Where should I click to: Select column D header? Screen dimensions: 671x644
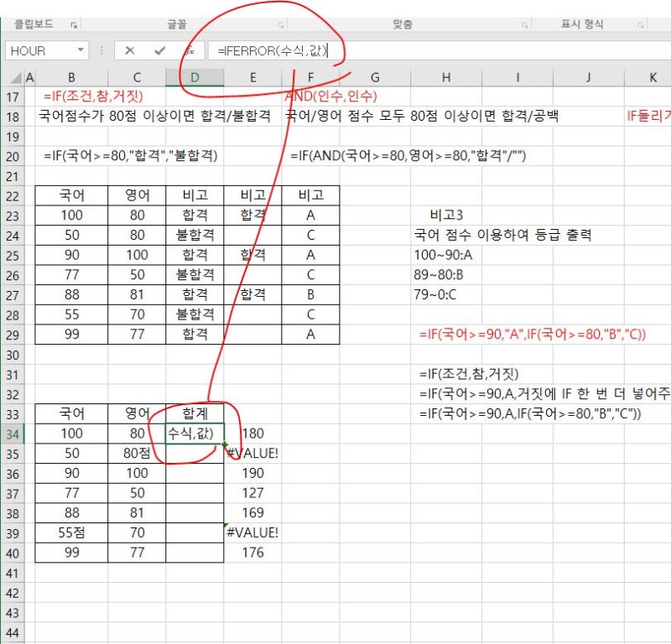[x=195, y=76]
